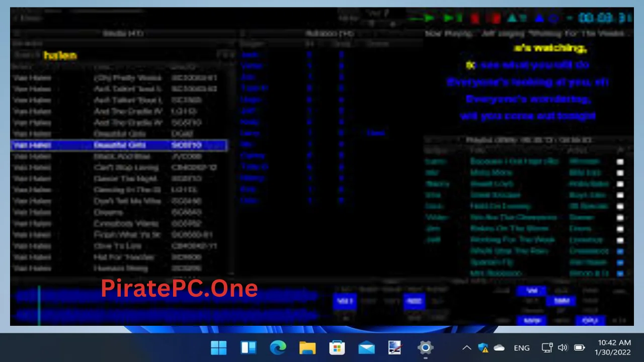Viewport: 644px width, 362px height.
Task: Open File Explorer from the taskbar
Action: click(307, 347)
